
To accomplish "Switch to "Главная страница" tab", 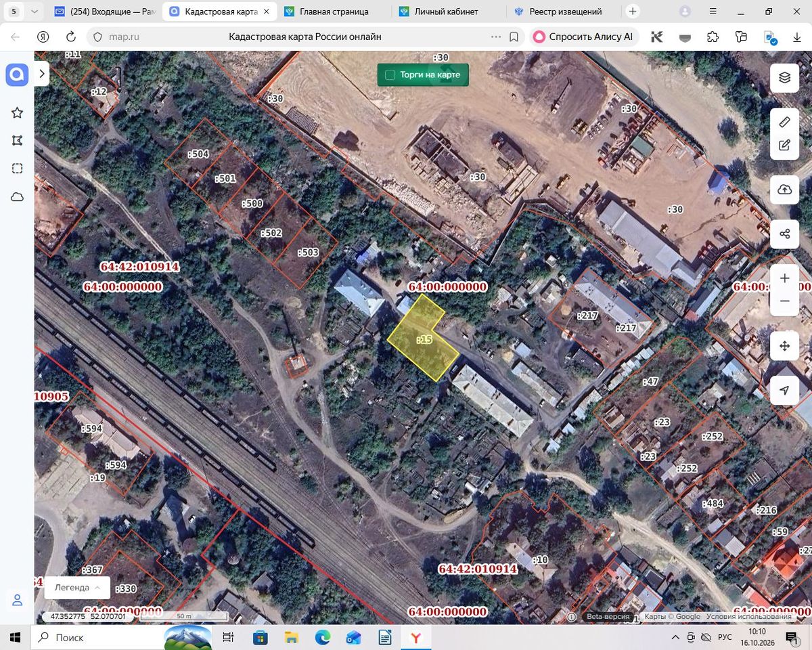I will pos(334,12).
